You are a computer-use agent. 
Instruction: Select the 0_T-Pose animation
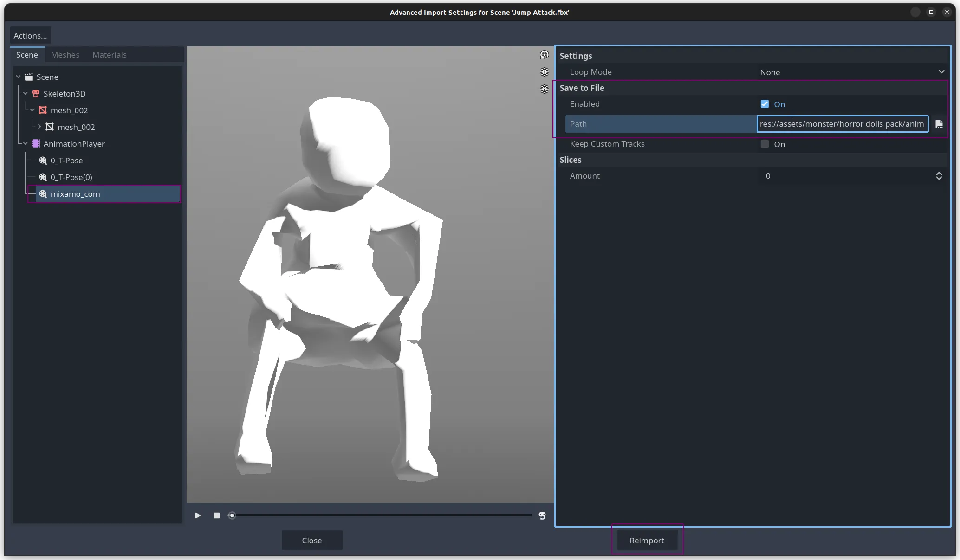tap(66, 161)
